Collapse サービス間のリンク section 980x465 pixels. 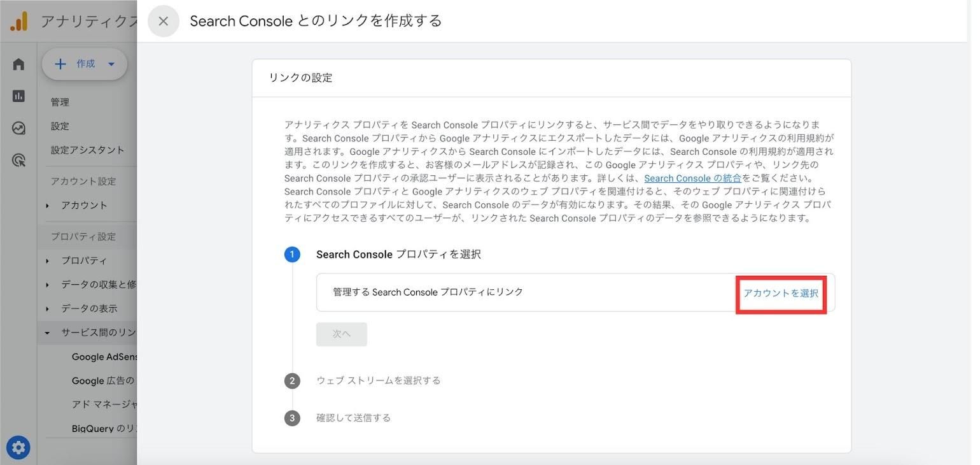(x=89, y=333)
